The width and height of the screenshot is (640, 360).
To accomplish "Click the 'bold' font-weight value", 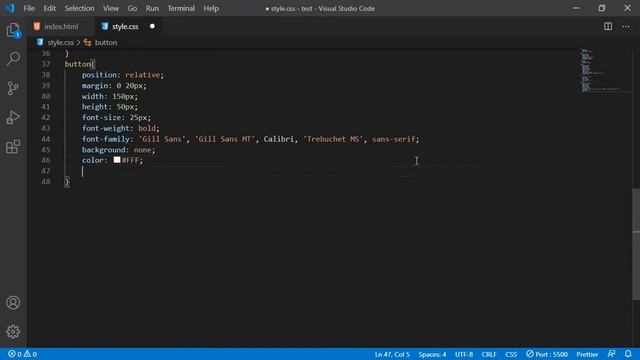I will 147,128.
